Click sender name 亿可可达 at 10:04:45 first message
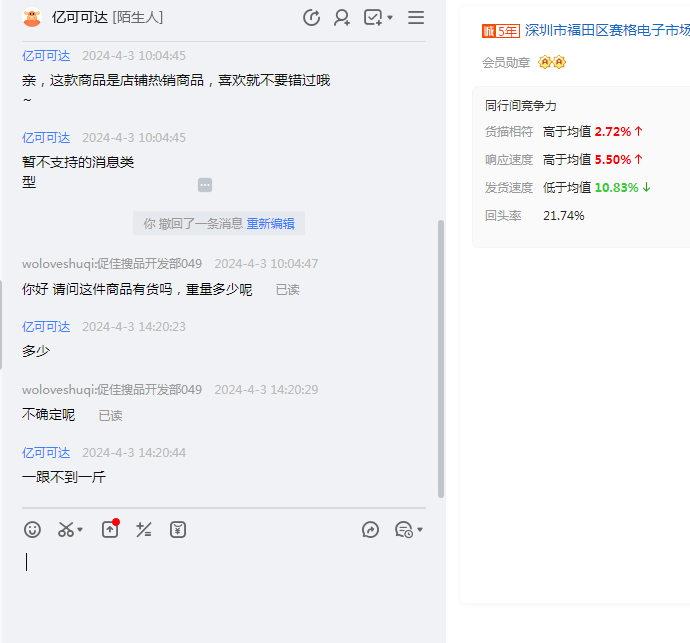The width and height of the screenshot is (690, 643). [46, 56]
